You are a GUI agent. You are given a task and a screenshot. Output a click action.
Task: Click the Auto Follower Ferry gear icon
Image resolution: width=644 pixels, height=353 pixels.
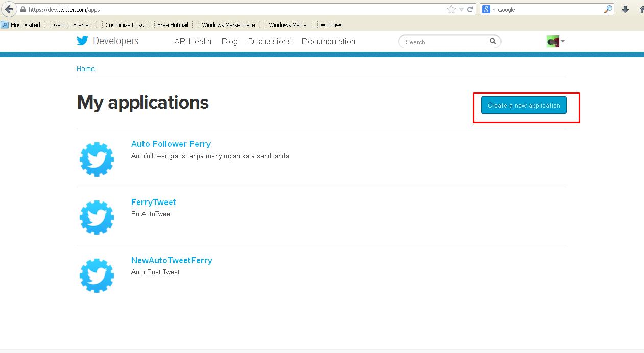[97, 160]
